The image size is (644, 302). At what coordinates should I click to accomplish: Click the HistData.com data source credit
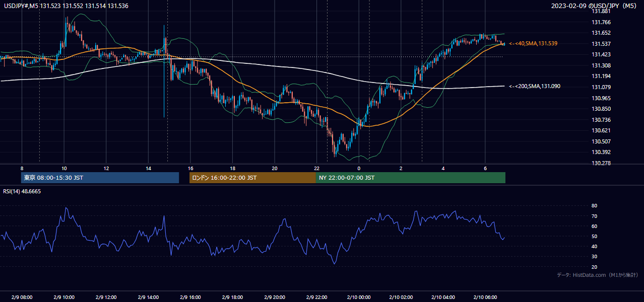(598, 275)
